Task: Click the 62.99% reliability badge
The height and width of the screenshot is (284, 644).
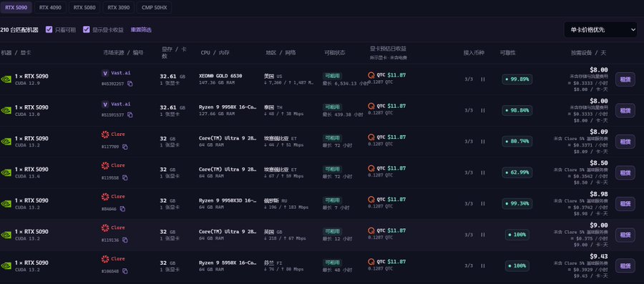Action: pos(517,173)
